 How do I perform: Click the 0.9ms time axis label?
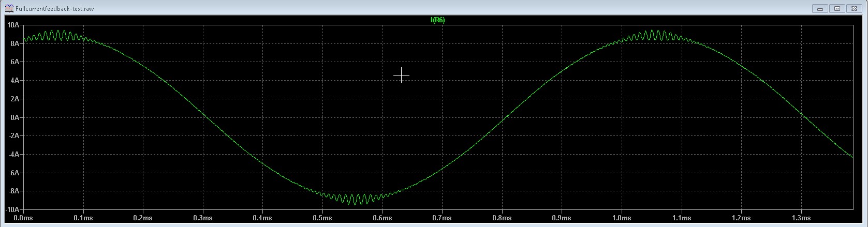(x=562, y=218)
